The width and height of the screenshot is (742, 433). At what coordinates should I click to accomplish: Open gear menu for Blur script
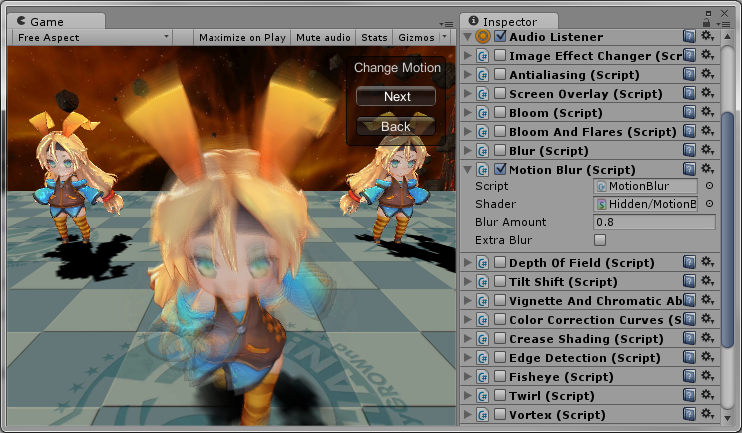(707, 150)
